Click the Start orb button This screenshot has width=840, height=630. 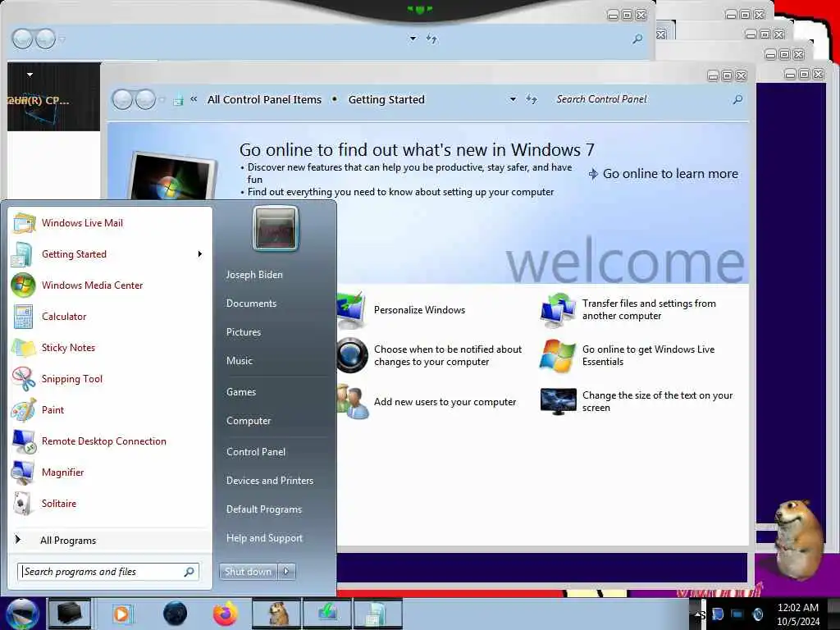(x=22, y=614)
